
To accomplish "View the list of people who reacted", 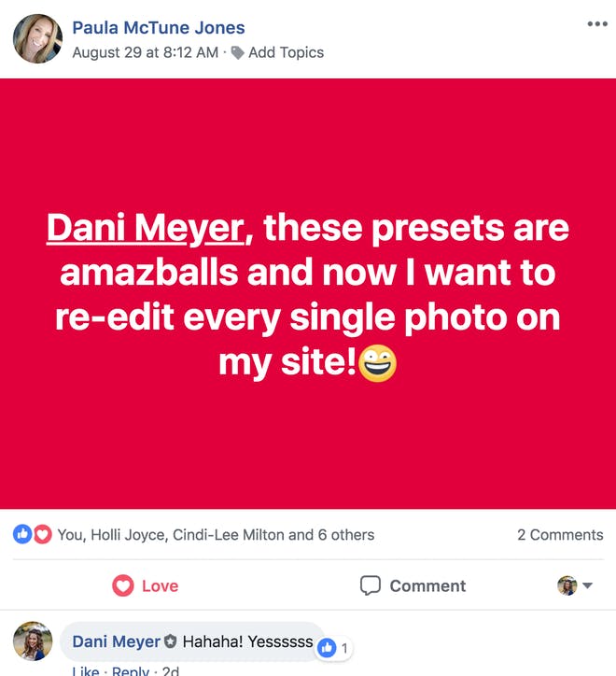I will 216,535.
